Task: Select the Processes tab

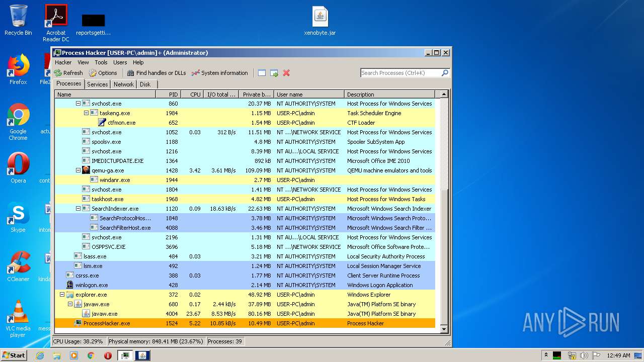Action: (69, 84)
